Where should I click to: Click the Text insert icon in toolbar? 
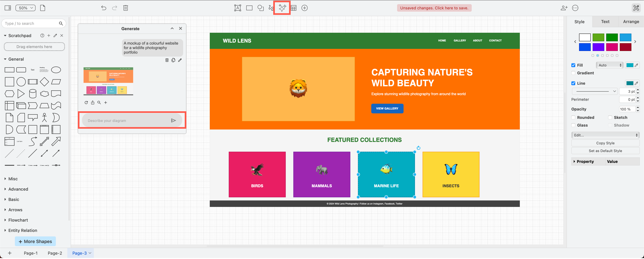coord(238,8)
